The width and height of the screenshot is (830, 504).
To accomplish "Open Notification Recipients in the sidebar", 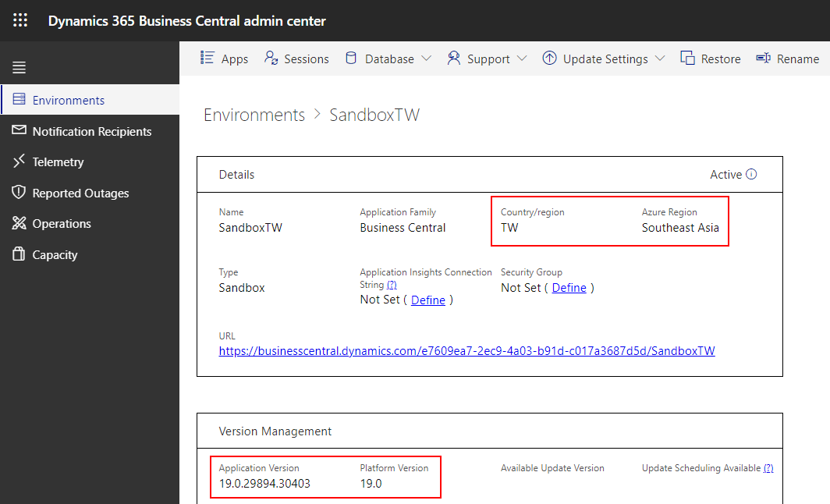I will tap(92, 131).
